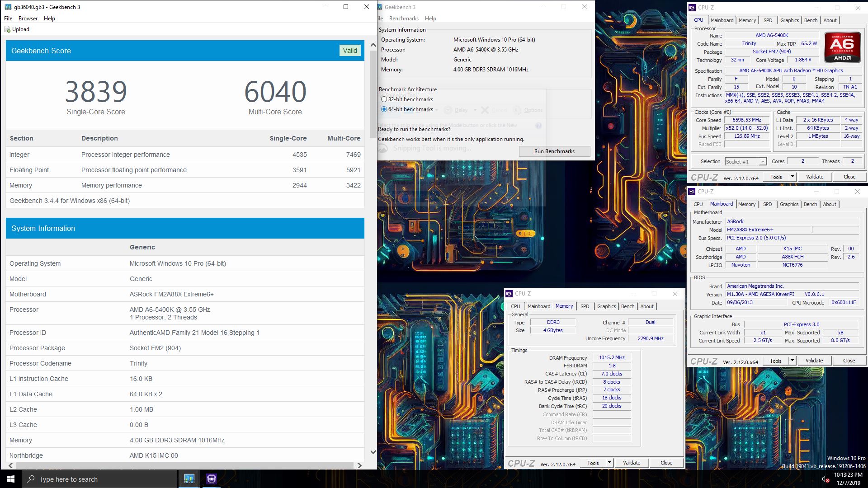Click the CAS# Latency value 7.0 clocks

[x=612, y=374]
